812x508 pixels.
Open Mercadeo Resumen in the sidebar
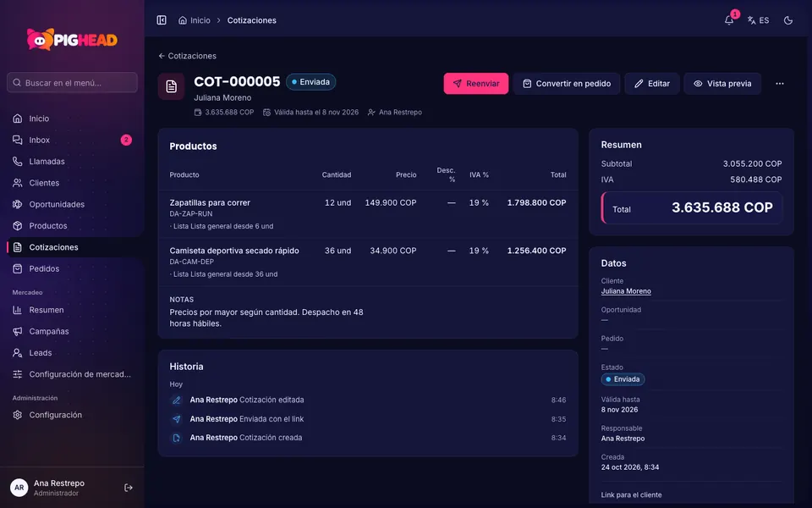coord(72,310)
